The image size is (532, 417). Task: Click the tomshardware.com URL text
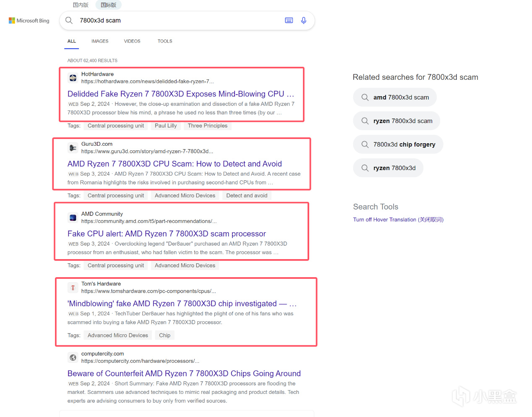pos(149,291)
